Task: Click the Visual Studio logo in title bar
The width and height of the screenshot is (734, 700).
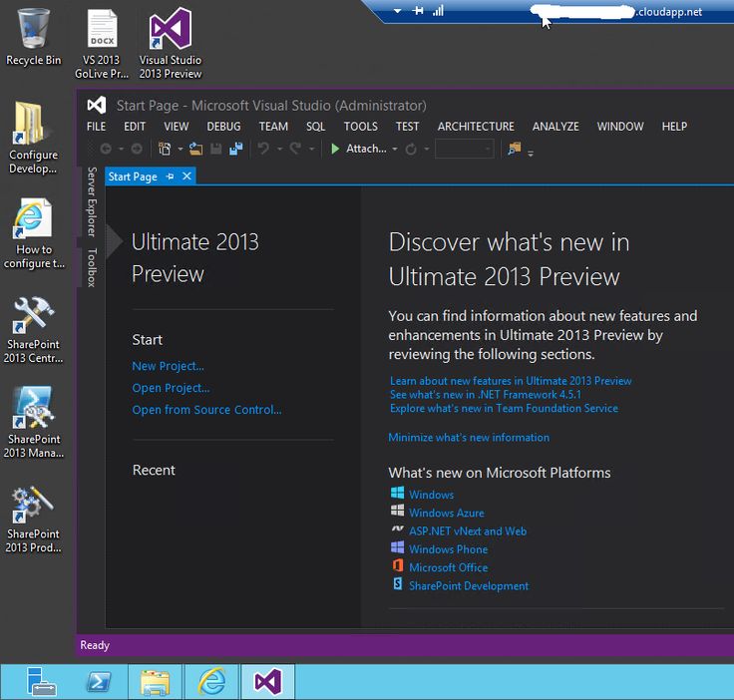Action: [97, 106]
